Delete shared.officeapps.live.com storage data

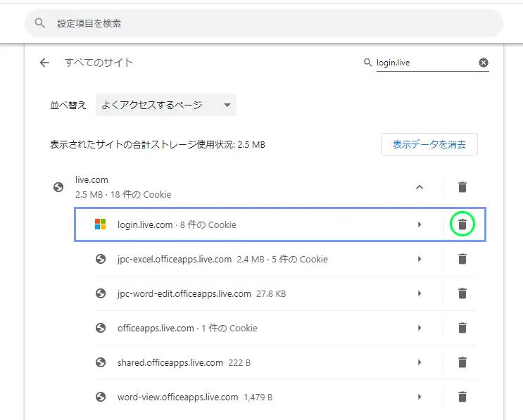click(x=462, y=362)
